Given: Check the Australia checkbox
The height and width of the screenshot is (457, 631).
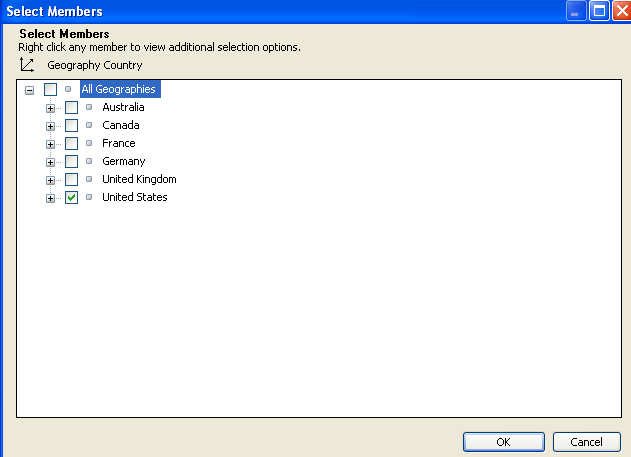Looking at the screenshot, I should click(71, 107).
